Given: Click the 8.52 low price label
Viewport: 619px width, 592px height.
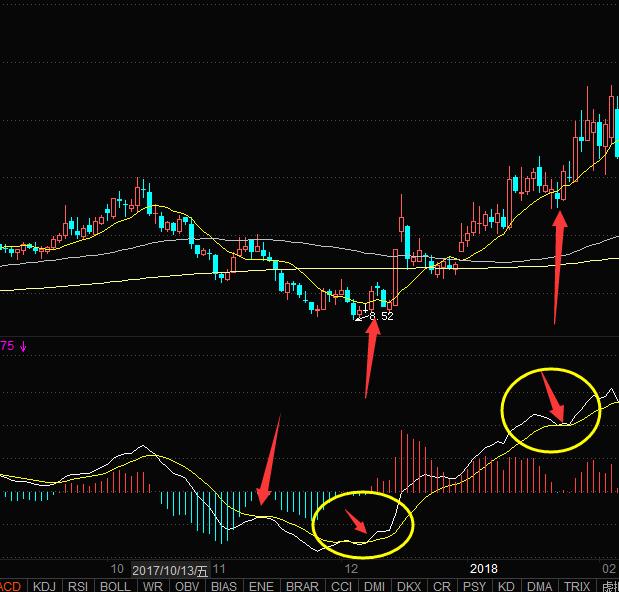Looking at the screenshot, I should (x=381, y=316).
